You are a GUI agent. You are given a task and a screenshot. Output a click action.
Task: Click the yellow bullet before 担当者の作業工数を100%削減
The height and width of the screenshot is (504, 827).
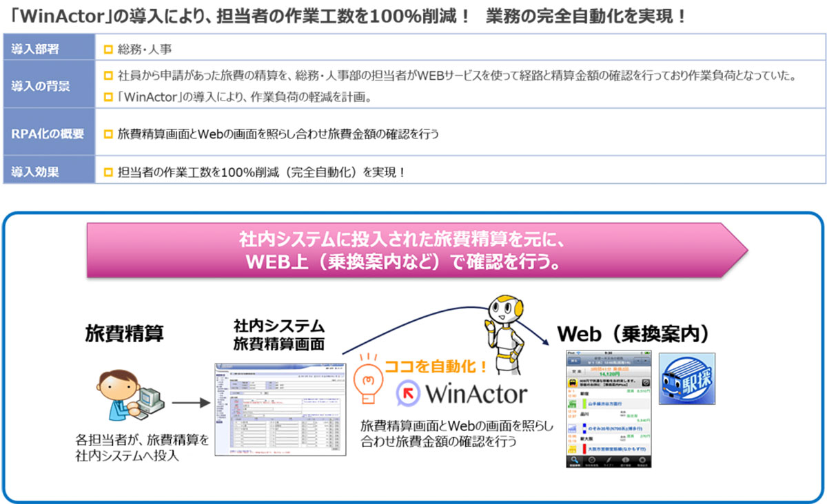(x=108, y=172)
